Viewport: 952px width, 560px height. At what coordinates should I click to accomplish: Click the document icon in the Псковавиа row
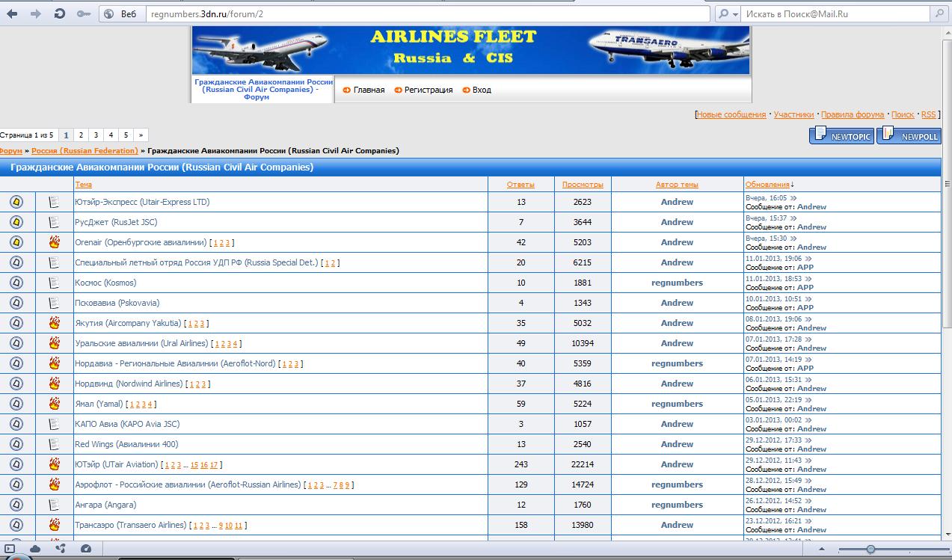(54, 303)
